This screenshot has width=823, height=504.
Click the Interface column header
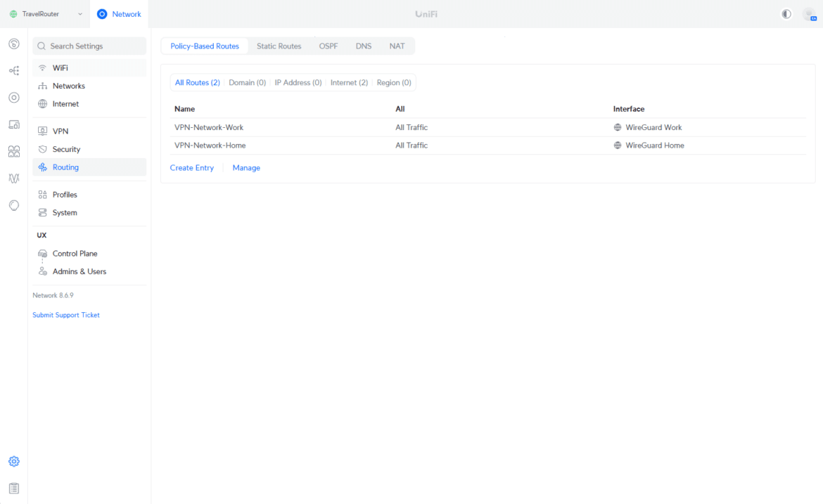(629, 109)
